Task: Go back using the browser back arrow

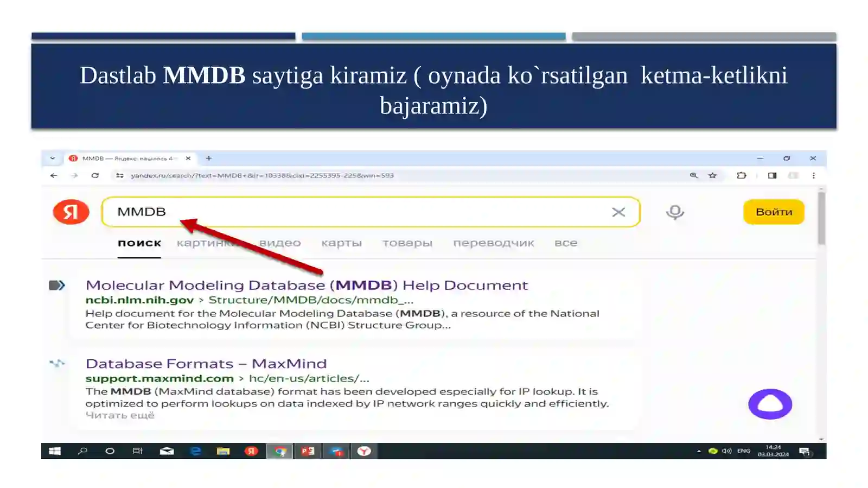Action: pos(54,175)
